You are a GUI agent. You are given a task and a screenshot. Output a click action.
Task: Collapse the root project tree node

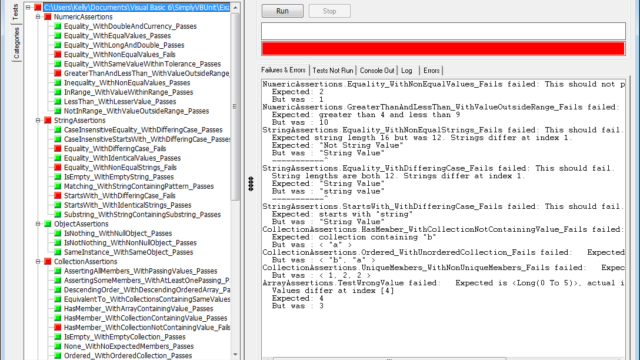[x=28, y=7]
